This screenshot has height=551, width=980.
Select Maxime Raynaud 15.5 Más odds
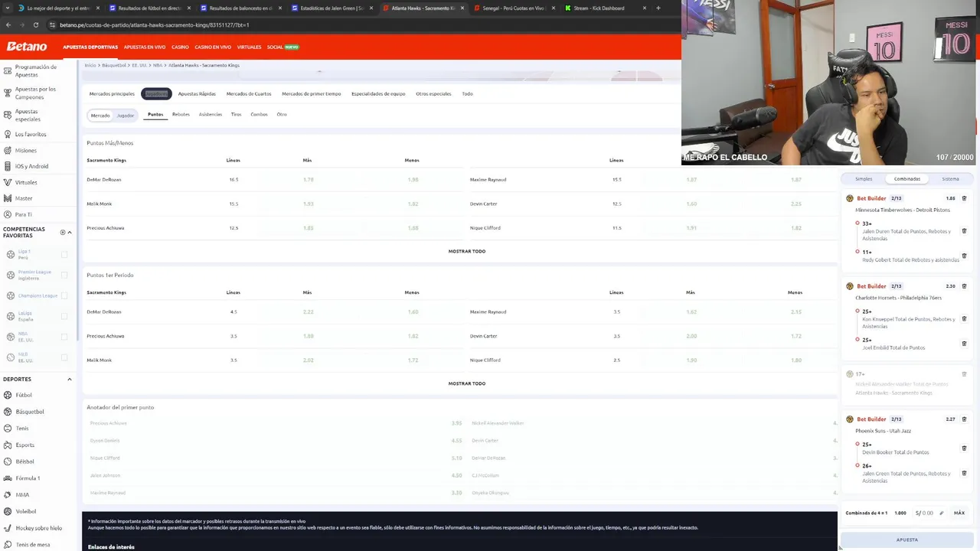click(x=691, y=179)
